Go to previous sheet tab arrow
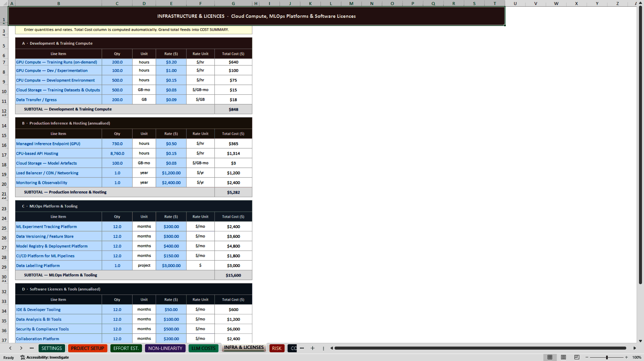644x361 pixels. [10, 348]
